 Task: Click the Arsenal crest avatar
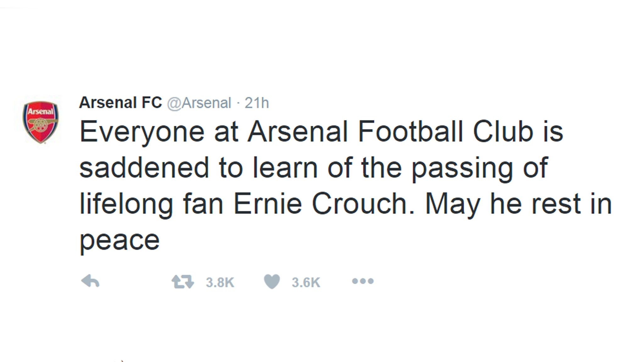pyautogui.click(x=42, y=122)
